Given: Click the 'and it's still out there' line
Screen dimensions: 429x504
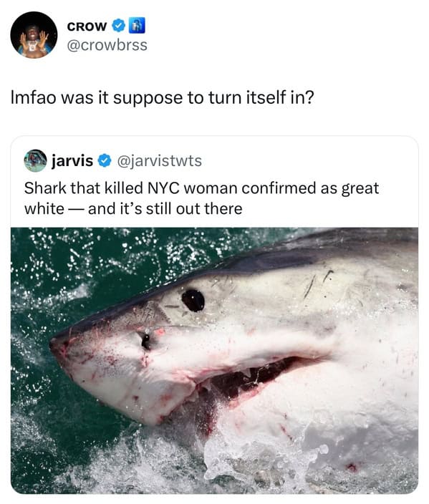Looking at the screenshot, I should tap(165, 209).
